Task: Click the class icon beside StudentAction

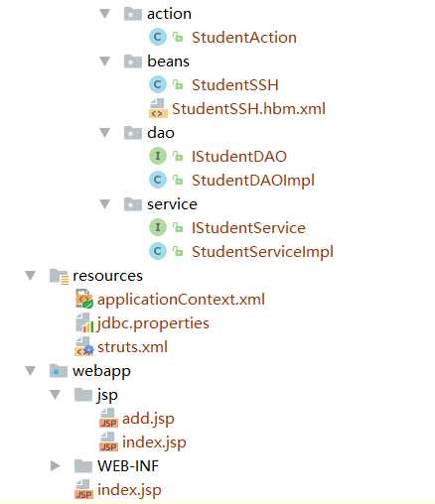Action: (x=157, y=37)
